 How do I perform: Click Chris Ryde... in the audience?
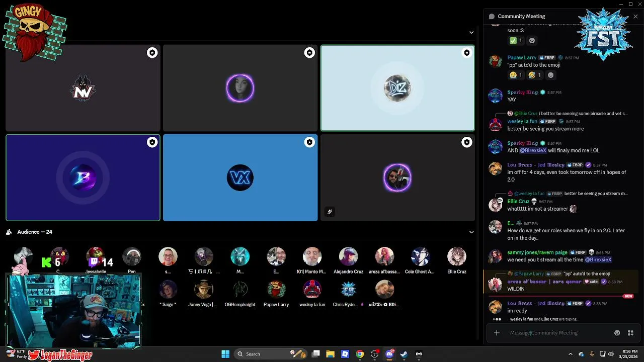click(348, 294)
